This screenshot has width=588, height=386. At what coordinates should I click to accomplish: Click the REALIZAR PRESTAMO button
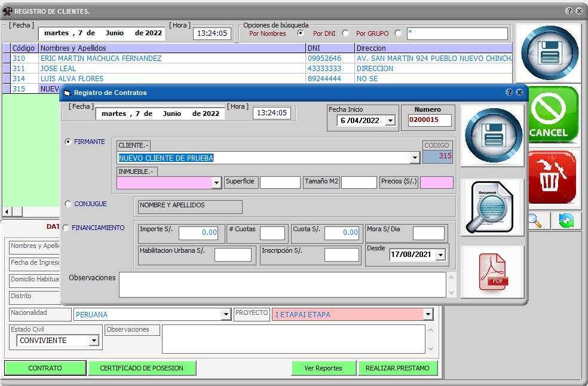397,368
